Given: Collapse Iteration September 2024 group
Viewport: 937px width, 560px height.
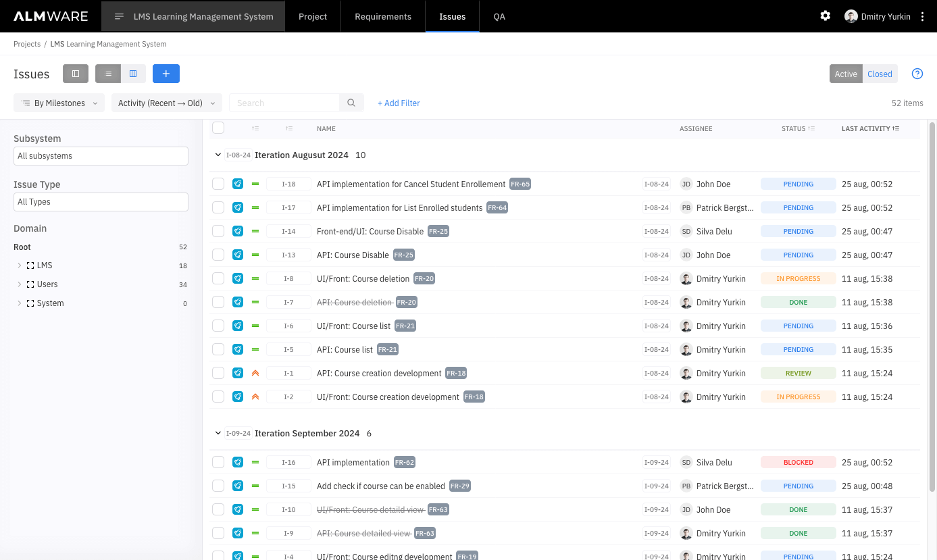Looking at the screenshot, I should point(218,433).
